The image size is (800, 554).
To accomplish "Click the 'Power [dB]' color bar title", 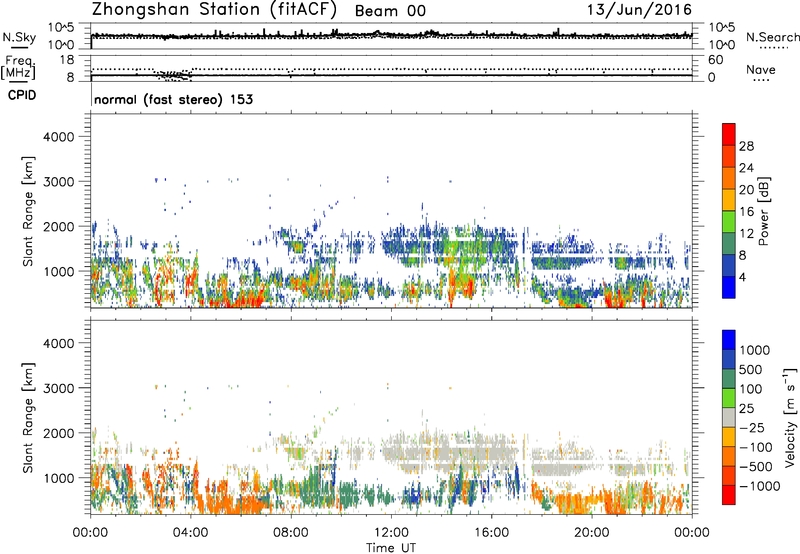I will pos(764,211).
